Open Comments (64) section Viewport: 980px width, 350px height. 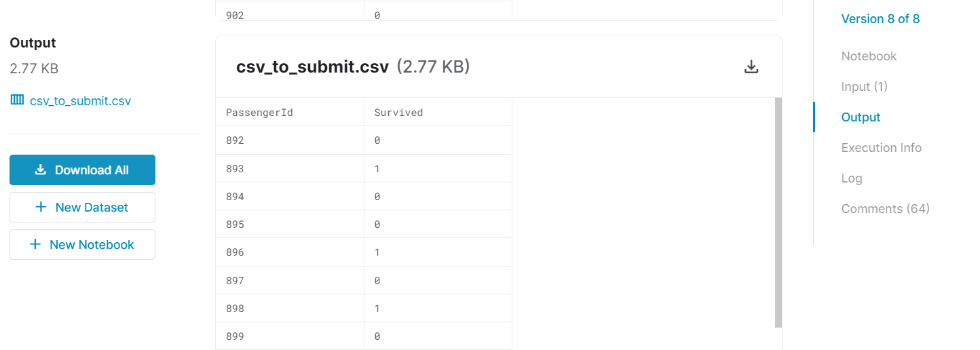[x=885, y=209]
